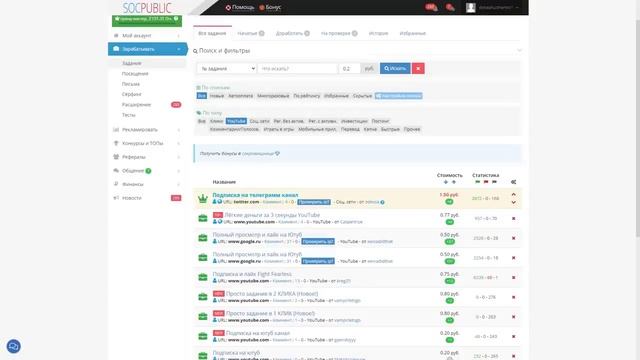Screen dimensions: 640x360
Task: Click the red reset button beside Искать
Action: (x=418, y=68)
